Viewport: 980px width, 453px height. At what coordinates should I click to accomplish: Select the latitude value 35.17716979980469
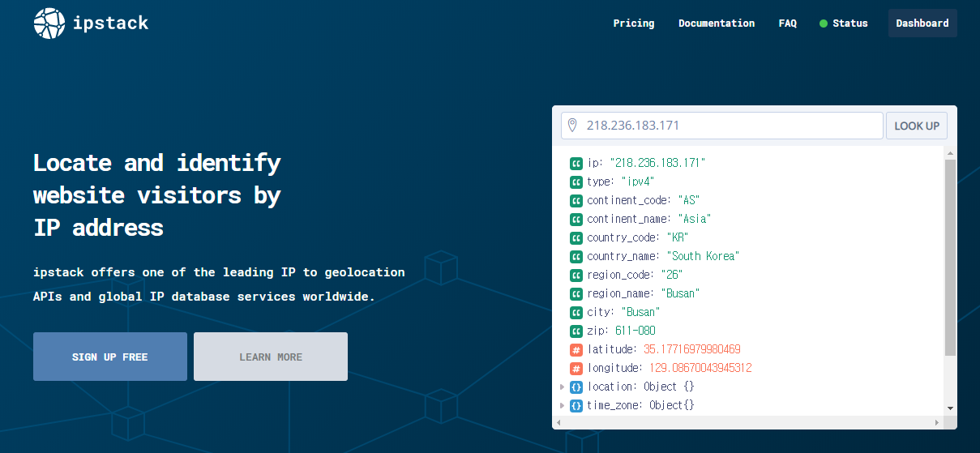tap(692, 349)
